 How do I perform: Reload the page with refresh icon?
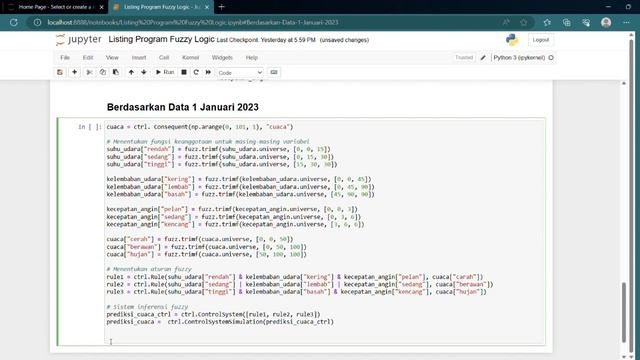(x=14, y=22)
